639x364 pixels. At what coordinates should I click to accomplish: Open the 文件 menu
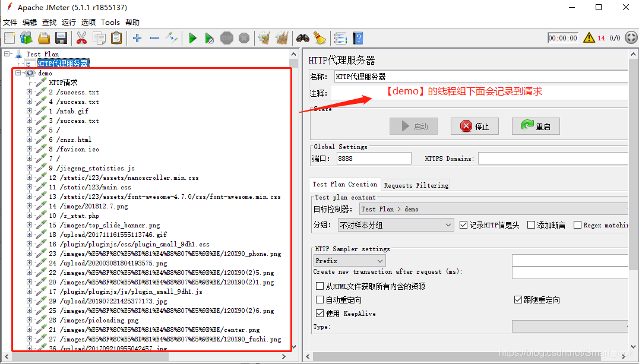10,23
